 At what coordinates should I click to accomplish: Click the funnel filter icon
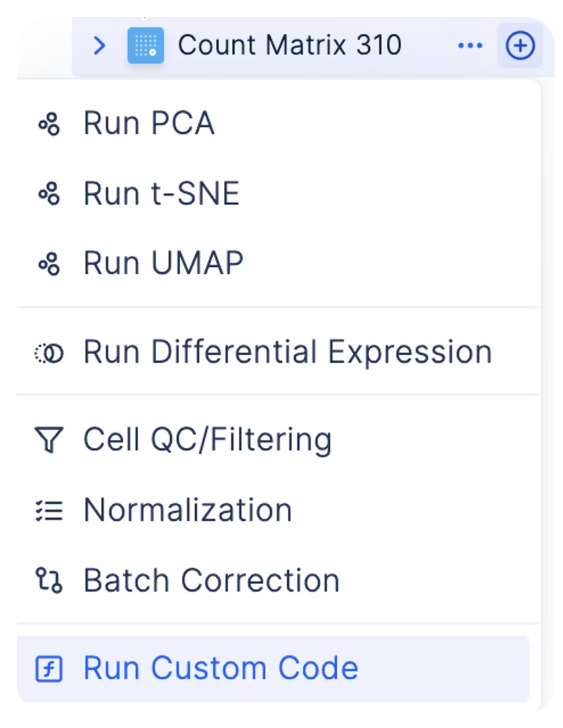[49, 440]
